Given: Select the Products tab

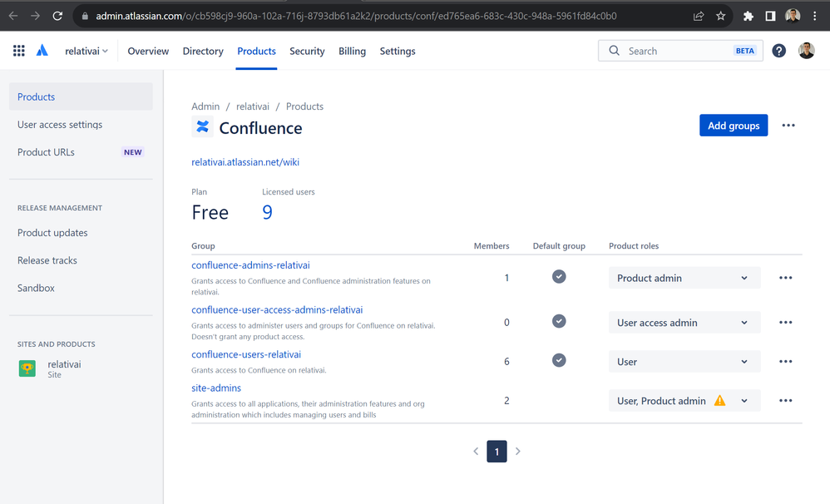Looking at the screenshot, I should pyautogui.click(x=256, y=51).
